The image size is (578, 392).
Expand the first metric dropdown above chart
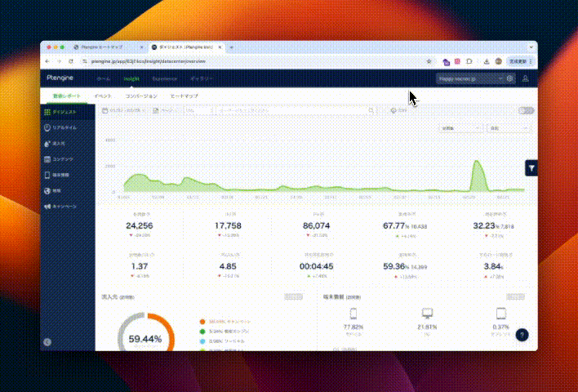click(x=460, y=129)
